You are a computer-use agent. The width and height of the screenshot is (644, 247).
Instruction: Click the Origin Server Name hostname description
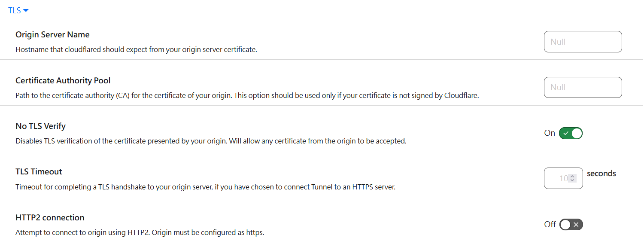click(x=136, y=49)
